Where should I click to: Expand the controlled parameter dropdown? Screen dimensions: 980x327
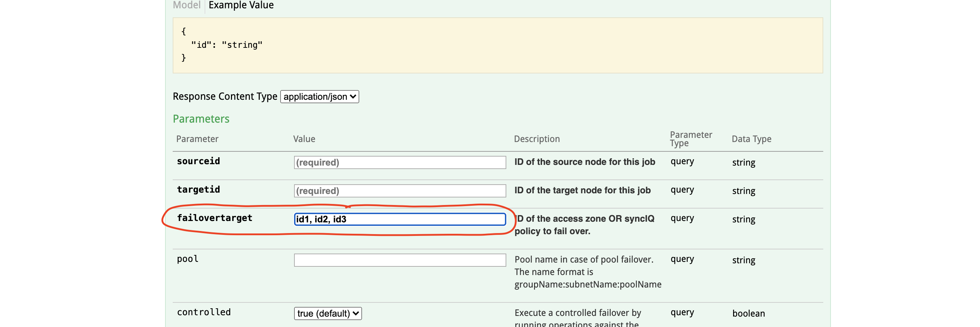pyautogui.click(x=327, y=313)
